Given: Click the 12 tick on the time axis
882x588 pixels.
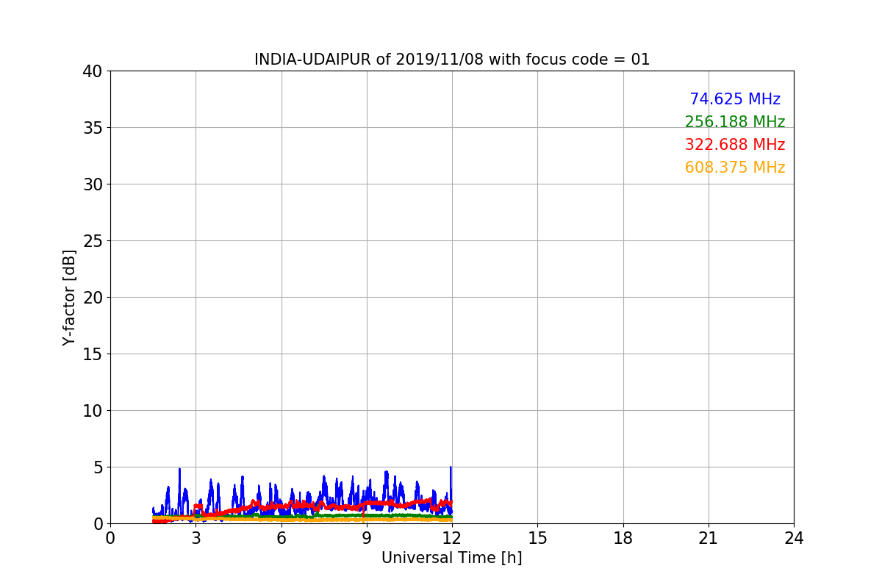Looking at the screenshot, I should [451, 538].
